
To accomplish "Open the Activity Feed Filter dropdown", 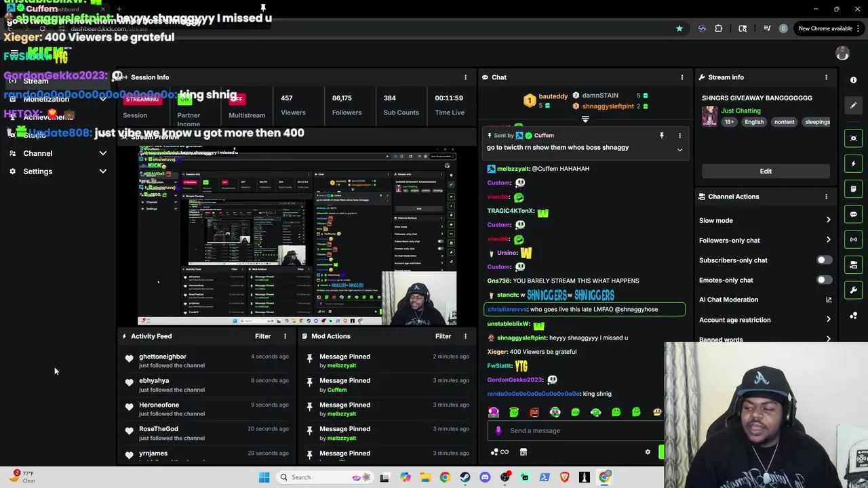I will click(263, 336).
